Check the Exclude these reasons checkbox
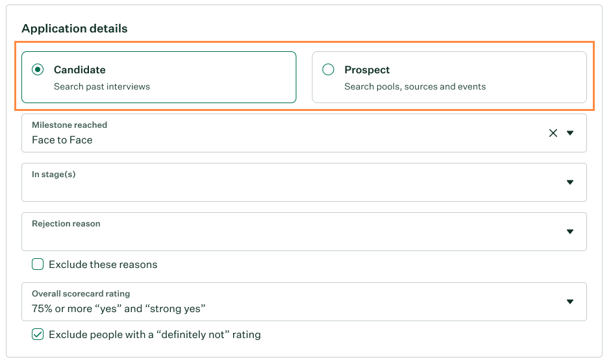Image resolution: width=611 pixels, height=364 pixels. [x=38, y=264]
